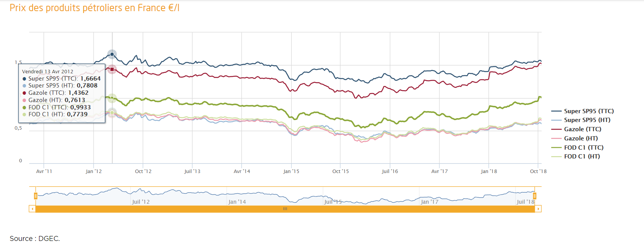Click the navigator's right range handle
The width and height of the screenshot is (644, 249).
(x=534, y=196)
